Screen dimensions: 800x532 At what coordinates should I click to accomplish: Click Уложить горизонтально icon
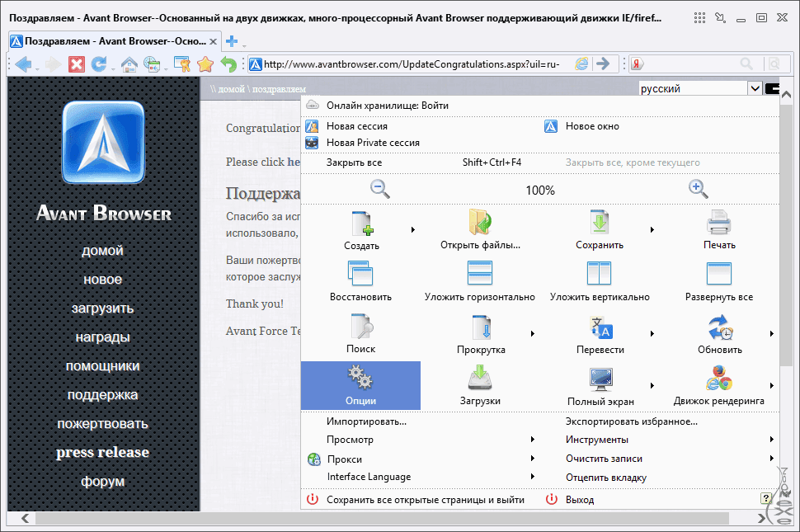tap(480, 273)
